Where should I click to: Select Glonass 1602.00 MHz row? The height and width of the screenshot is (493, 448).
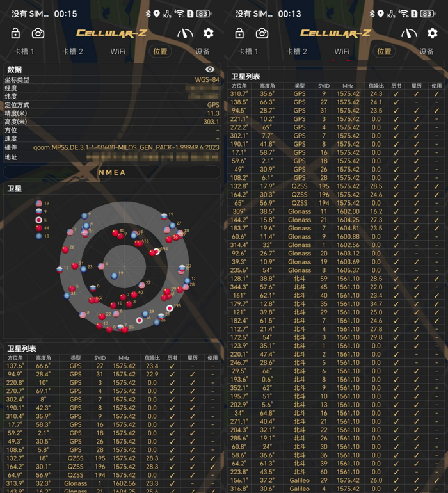[335, 211]
